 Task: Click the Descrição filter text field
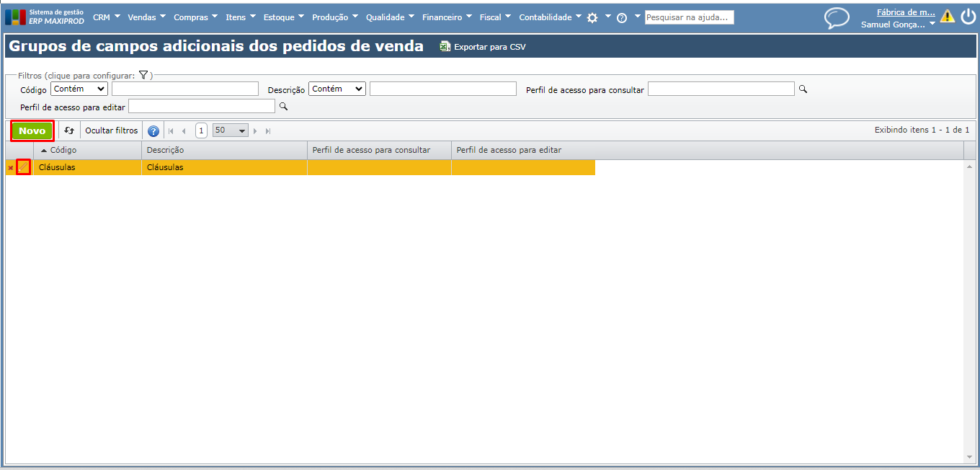(443, 89)
